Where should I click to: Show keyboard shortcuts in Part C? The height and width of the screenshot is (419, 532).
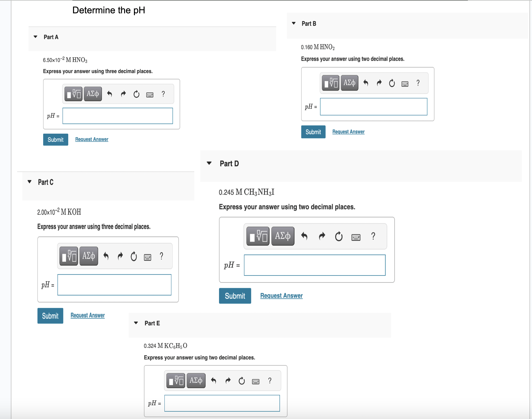coord(148,257)
